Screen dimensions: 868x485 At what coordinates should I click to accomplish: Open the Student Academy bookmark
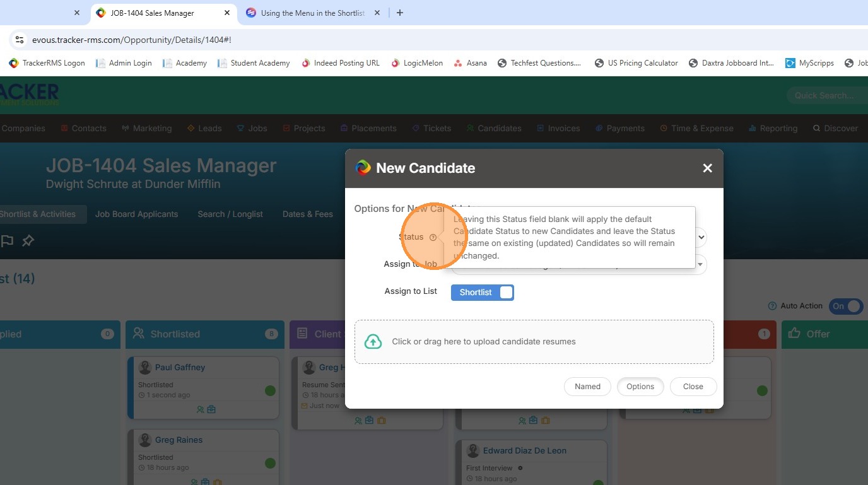point(254,63)
